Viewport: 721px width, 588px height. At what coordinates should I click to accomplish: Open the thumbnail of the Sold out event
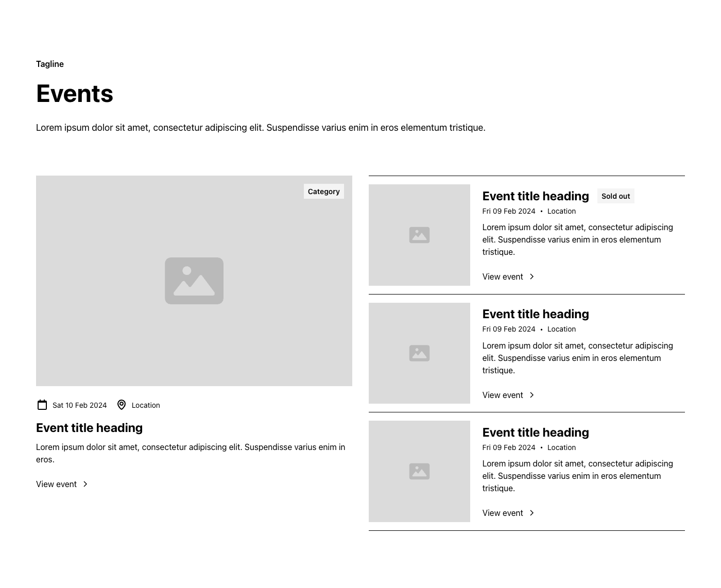click(419, 235)
